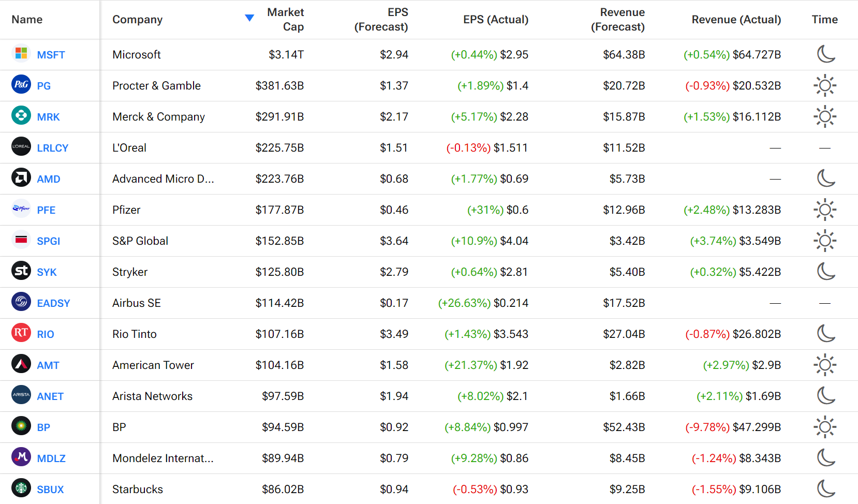Open the PFE ticker link
858x504 pixels.
(x=46, y=210)
